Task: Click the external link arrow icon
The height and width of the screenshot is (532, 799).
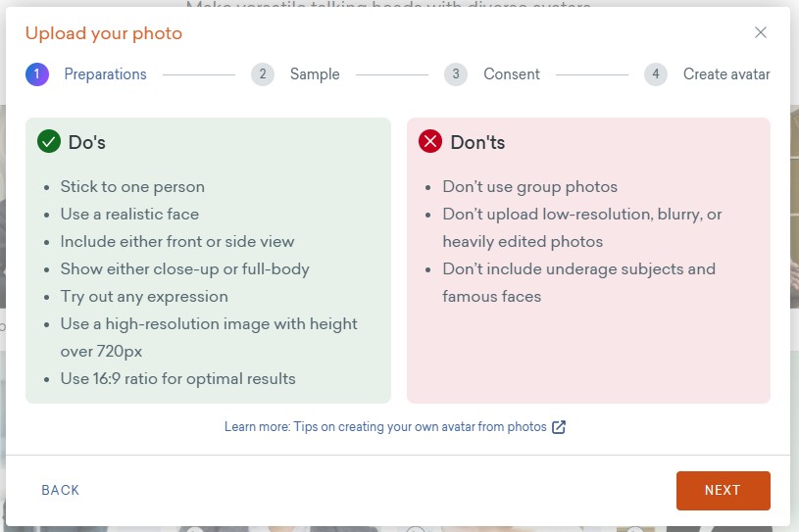Action: tap(559, 427)
